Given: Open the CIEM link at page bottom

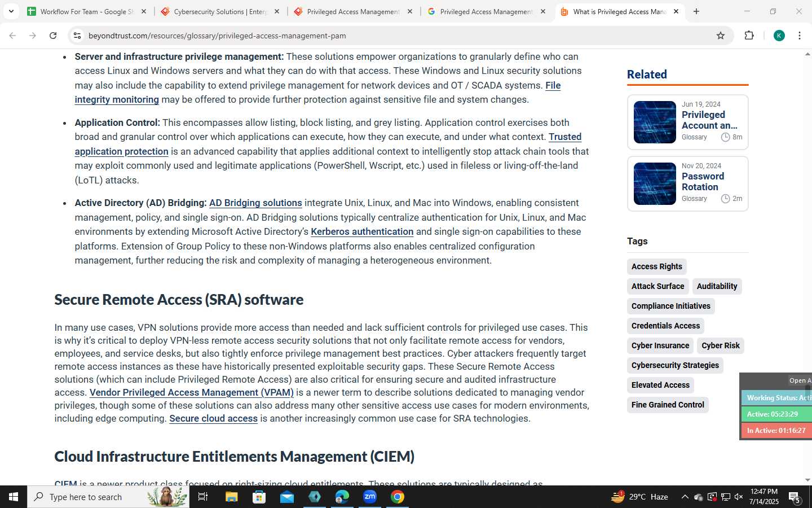Looking at the screenshot, I should (x=65, y=484).
